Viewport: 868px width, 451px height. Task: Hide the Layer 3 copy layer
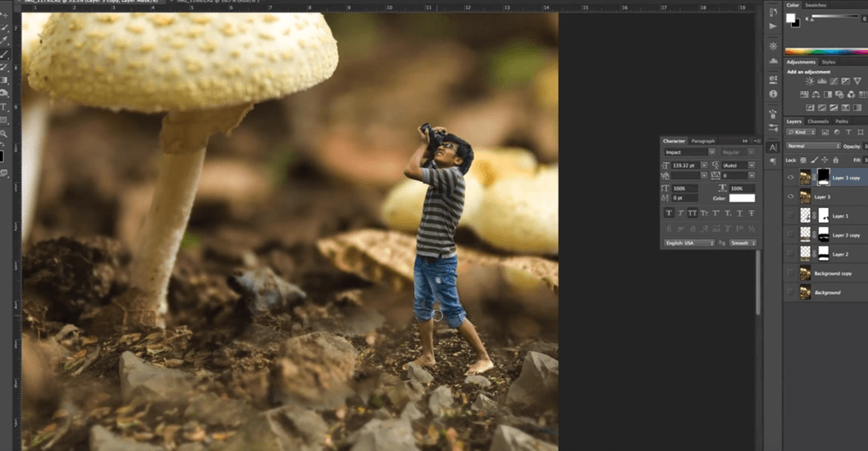tap(790, 177)
